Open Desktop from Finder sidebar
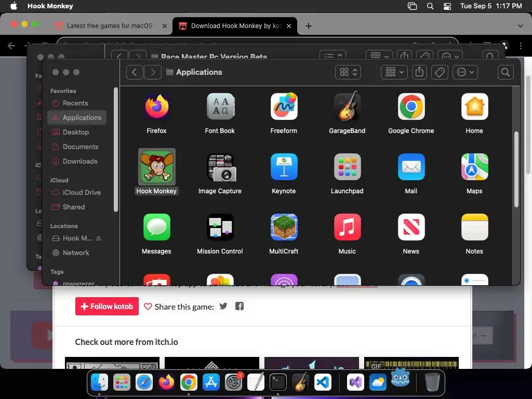The image size is (532, 399). 75,132
